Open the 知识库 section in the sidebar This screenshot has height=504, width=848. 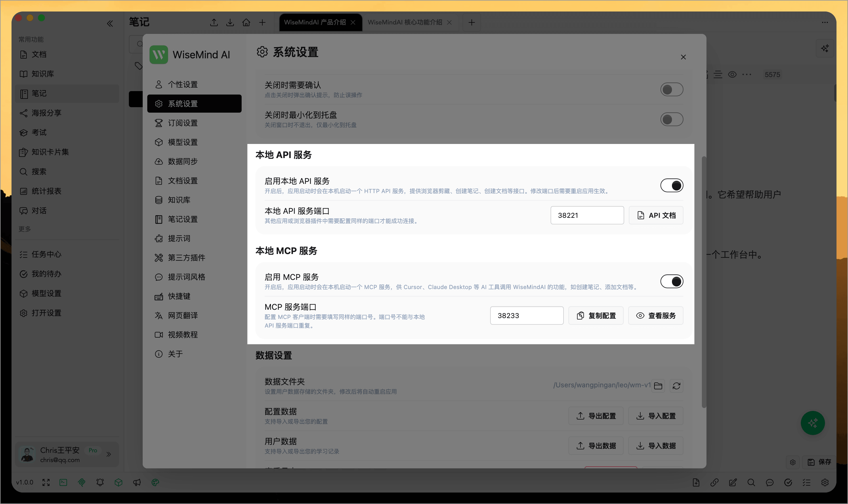tap(45, 74)
